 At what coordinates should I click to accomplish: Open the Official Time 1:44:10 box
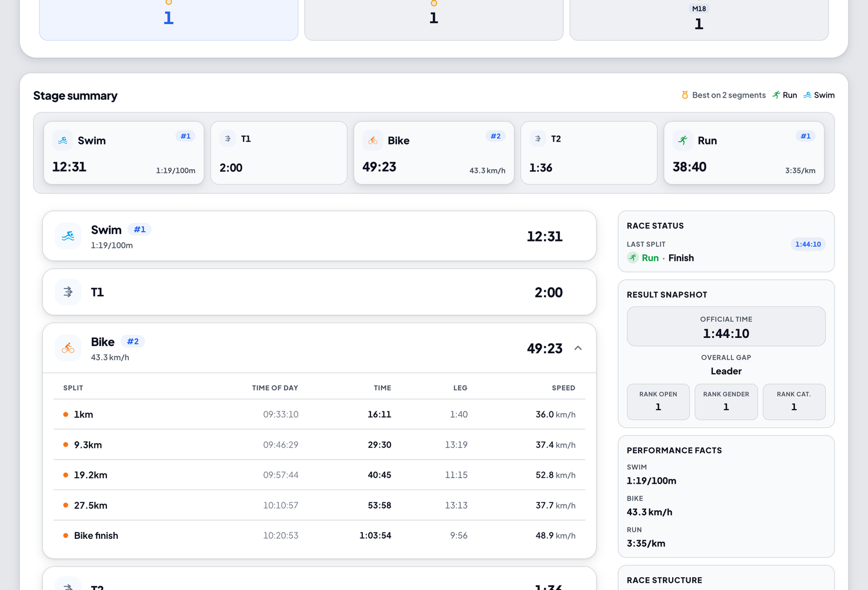(726, 326)
